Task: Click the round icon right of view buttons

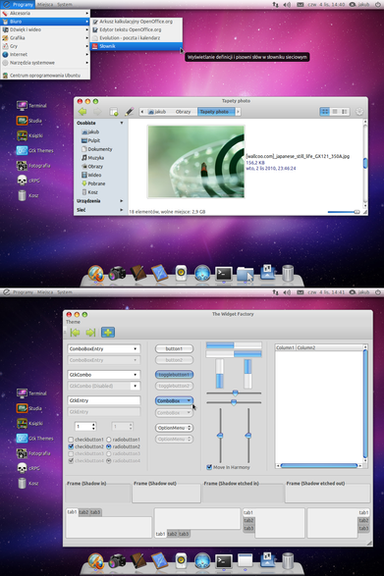Action: tap(359, 111)
